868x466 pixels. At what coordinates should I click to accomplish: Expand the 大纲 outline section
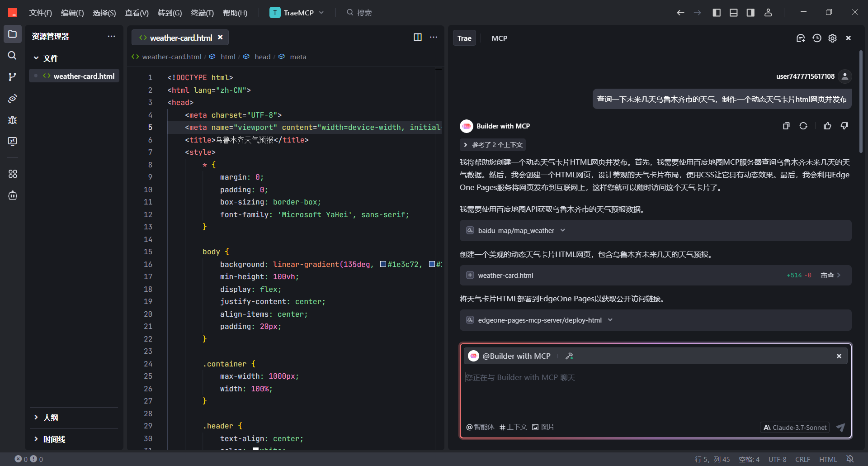click(x=36, y=418)
